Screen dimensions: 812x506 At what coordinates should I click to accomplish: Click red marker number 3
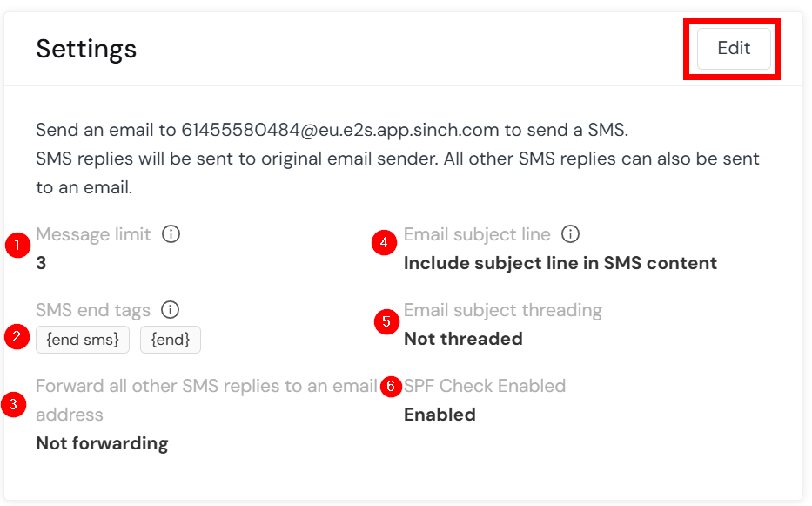click(x=13, y=404)
